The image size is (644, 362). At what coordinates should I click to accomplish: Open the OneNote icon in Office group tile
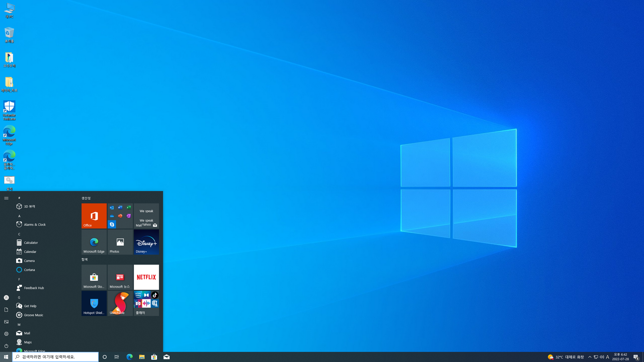[129, 216]
